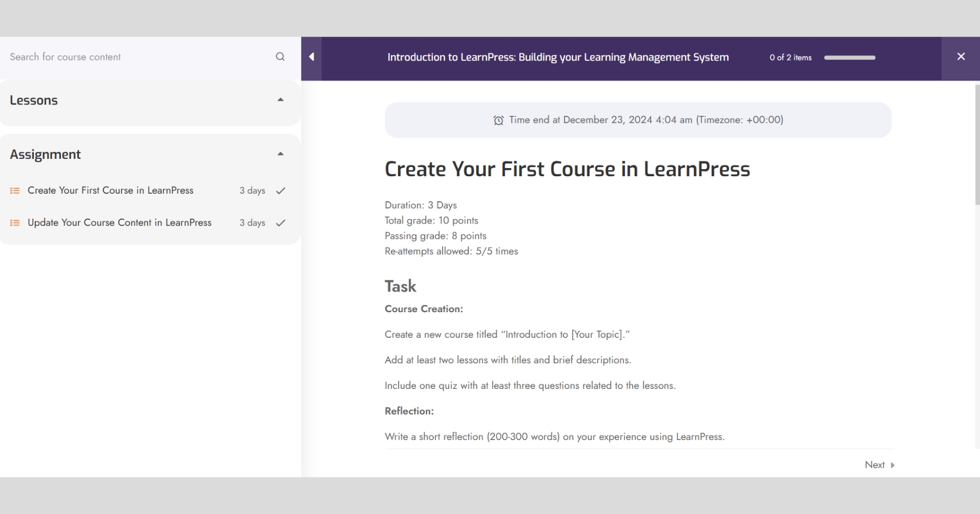The width and height of the screenshot is (980, 514).
Task: Click the '3 days' label for Create Your First Course
Action: coord(252,190)
